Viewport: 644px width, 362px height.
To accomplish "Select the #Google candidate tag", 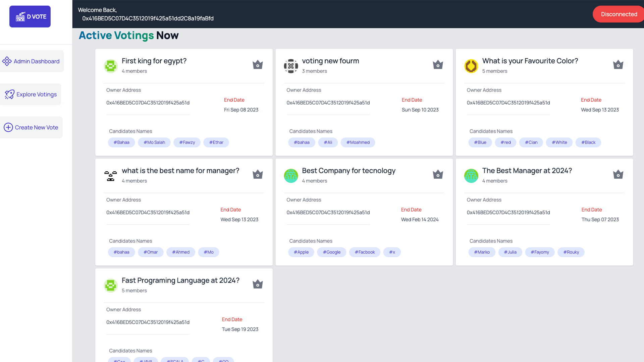I will (x=331, y=252).
